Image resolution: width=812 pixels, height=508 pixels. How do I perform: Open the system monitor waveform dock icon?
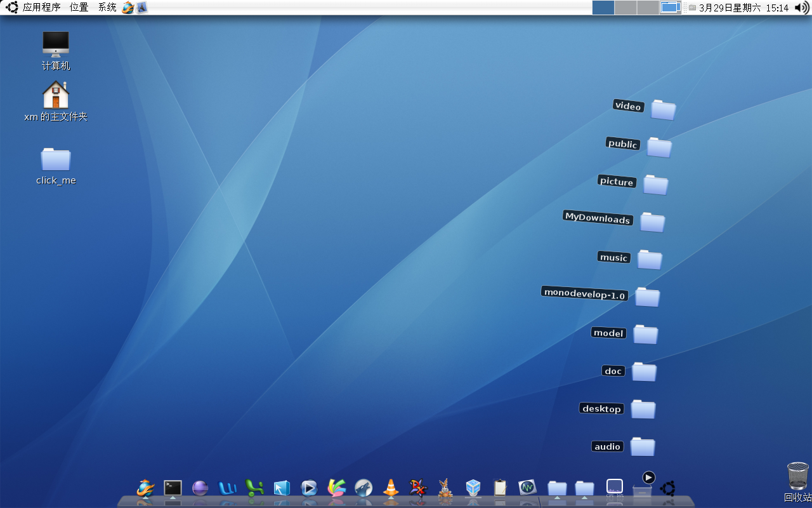pos(527,488)
